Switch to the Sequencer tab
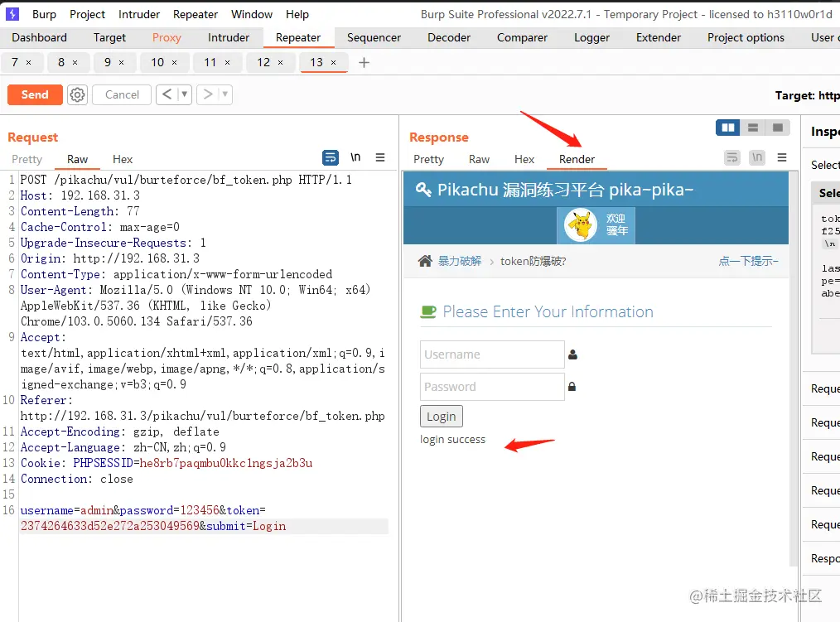 click(374, 37)
